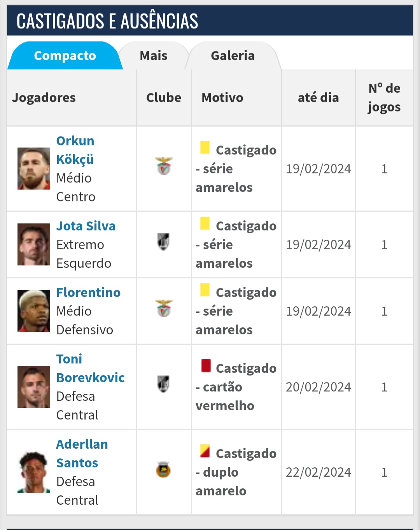
Task: Click double yellow card icon for Aderllan Santos
Action: pos(205,451)
